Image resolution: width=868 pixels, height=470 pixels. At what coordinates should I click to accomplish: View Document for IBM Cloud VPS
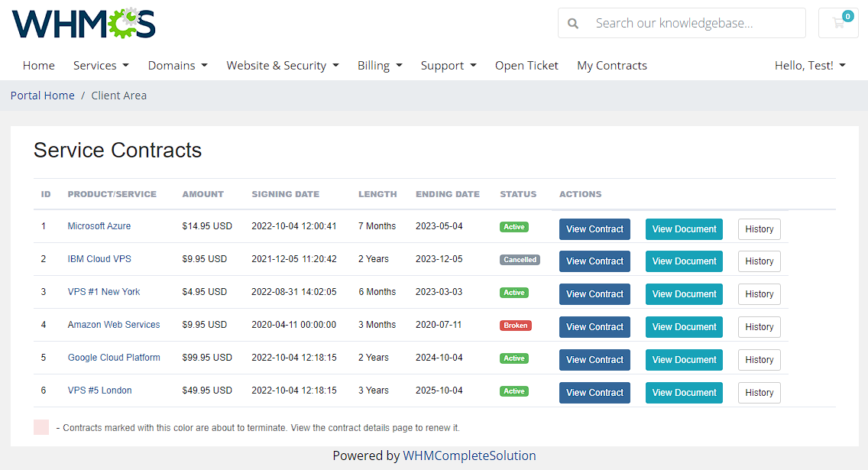click(x=684, y=261)
